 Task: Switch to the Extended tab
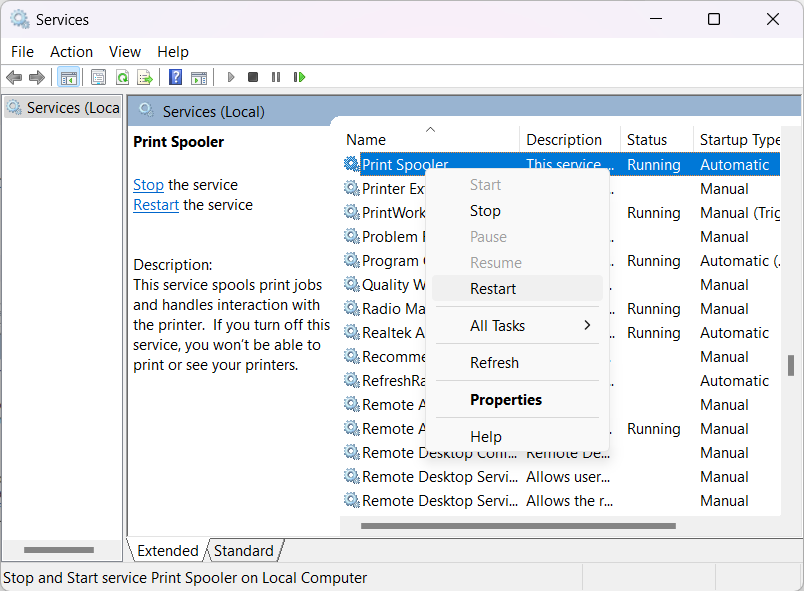pyautogui.click(x=168, y=551)
